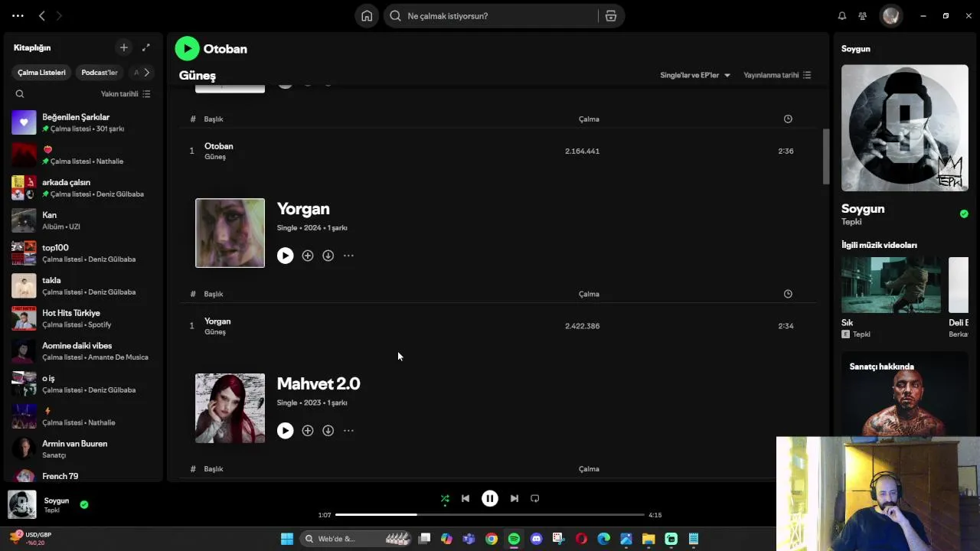Open the Soygun title in the player bar

click(57, 500)
